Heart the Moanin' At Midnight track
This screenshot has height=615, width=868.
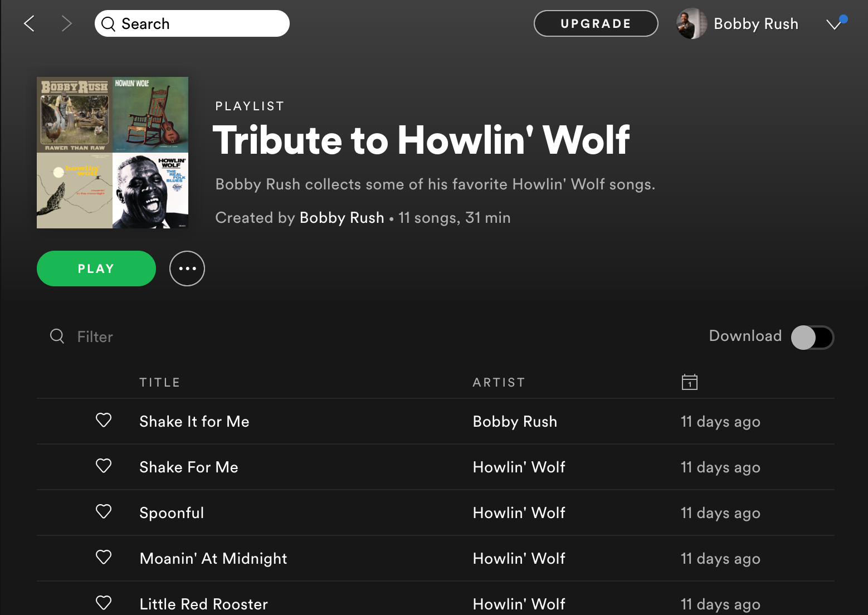click(x=104, y=557)
